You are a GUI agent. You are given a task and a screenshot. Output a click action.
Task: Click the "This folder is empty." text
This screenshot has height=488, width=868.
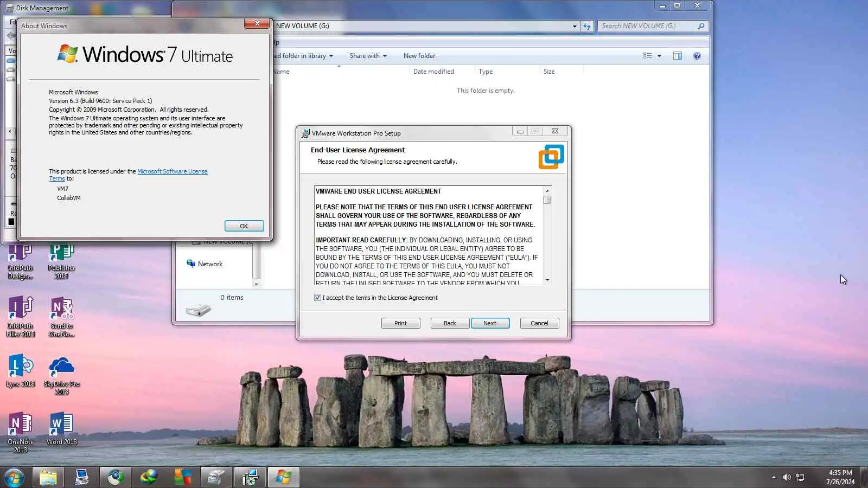[486, 91]
